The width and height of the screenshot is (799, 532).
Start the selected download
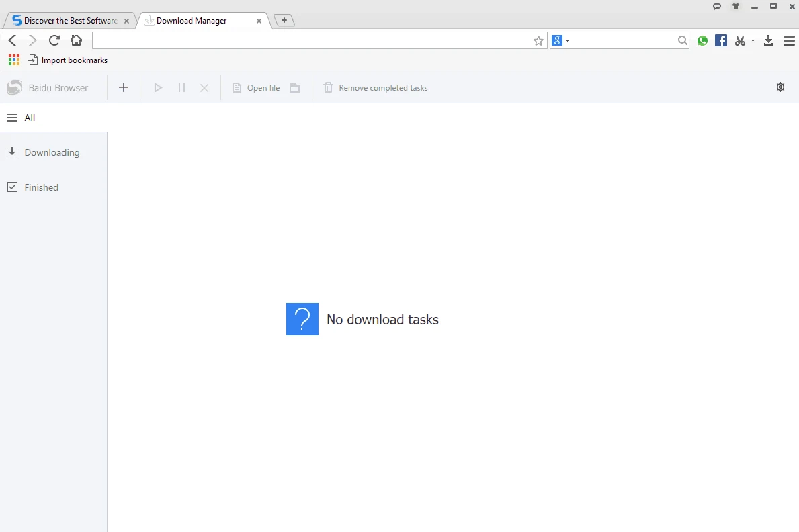[x=158, y=87]
